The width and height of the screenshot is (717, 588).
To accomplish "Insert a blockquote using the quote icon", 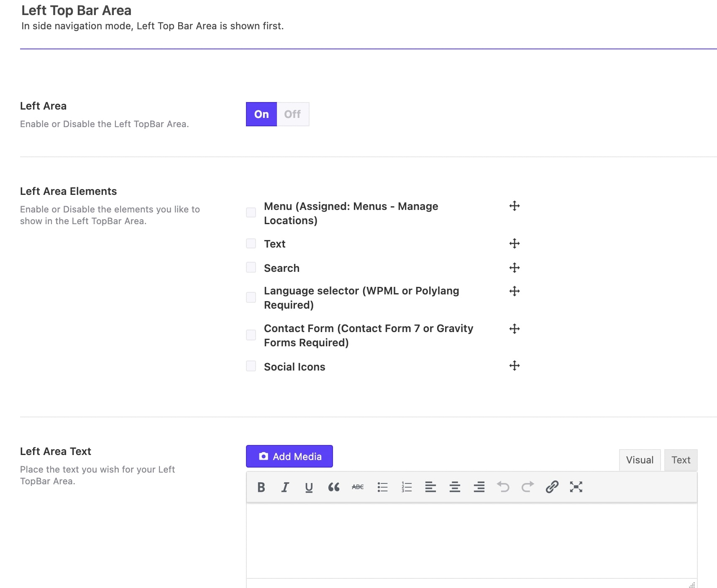I will (333, 487).
